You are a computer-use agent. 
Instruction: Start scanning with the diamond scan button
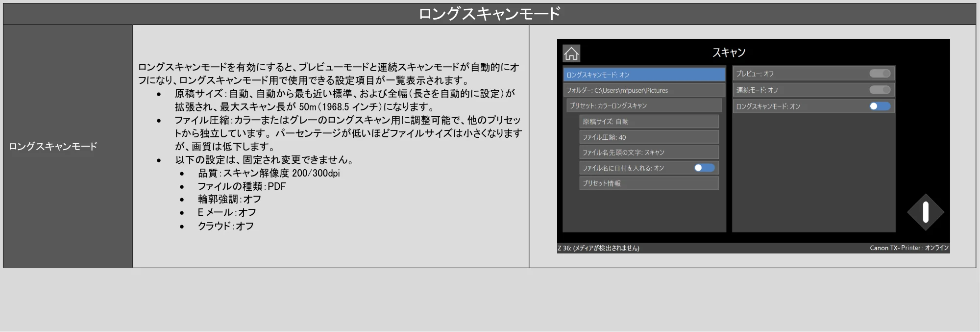(925, 212)
